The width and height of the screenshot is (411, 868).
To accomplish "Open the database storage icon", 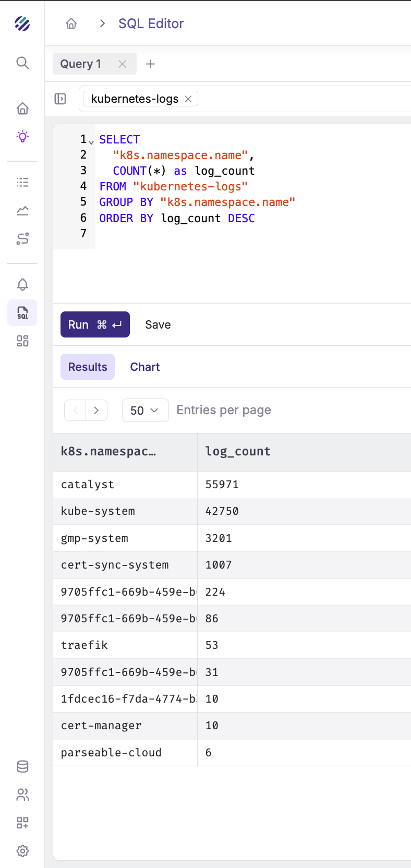I will [22, 766].
